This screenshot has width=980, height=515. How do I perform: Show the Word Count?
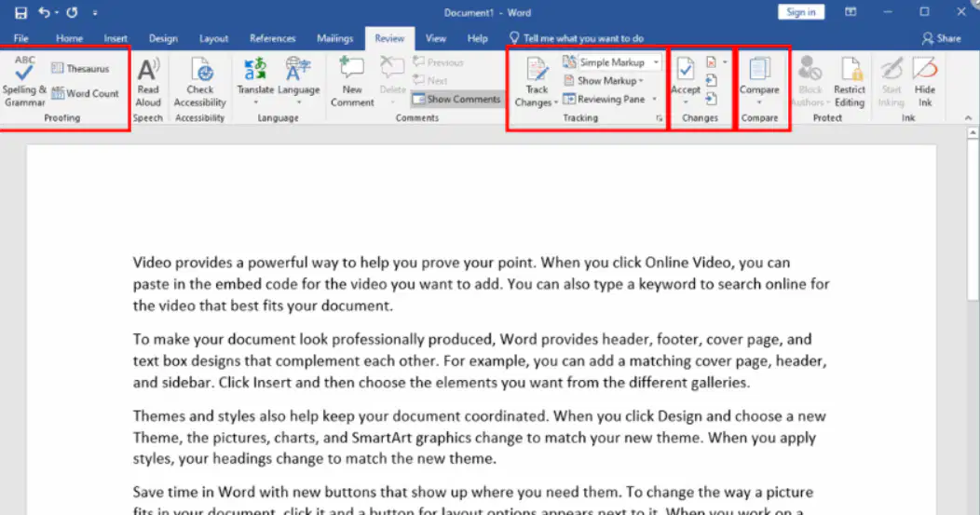(85, 93)
